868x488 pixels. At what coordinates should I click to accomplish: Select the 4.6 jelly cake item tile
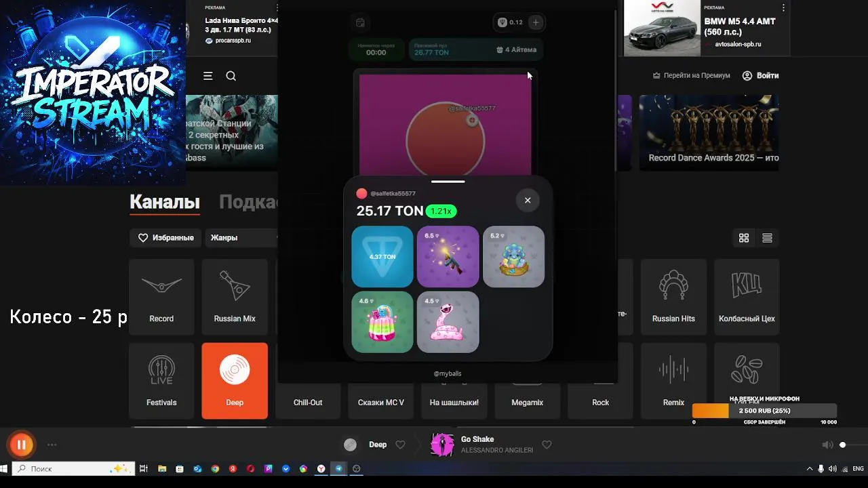tap(382, 322)
